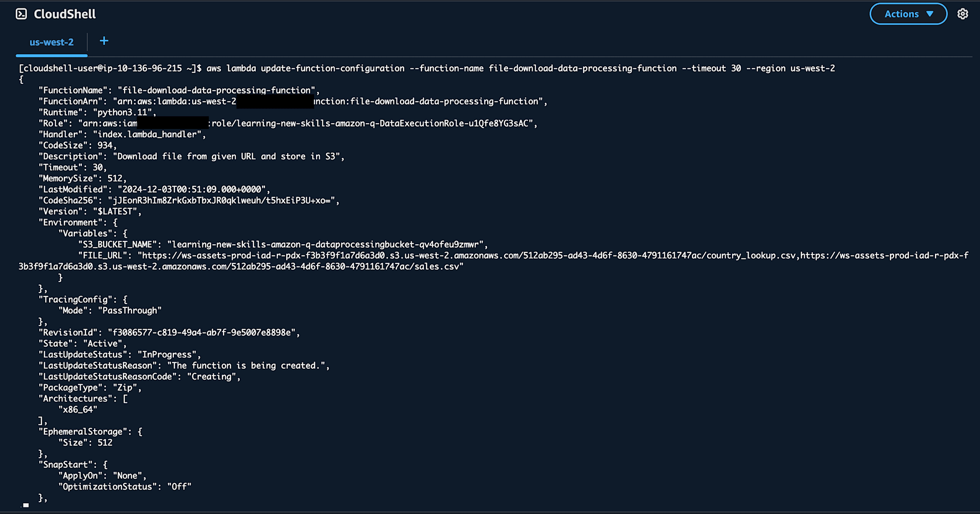980x514 pixels.
Task: Click the "Role" arn:aws:iam line
Action: [288, 123]
